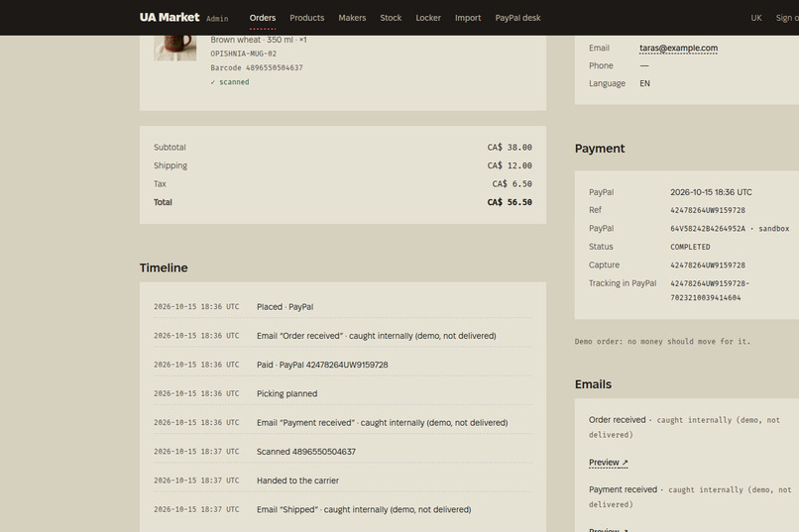This screenshot has width=799, height=532.
Task: Select the Subtotal amount CA$ 38.00
Action: pyautogui.click(x=510, y=148)
